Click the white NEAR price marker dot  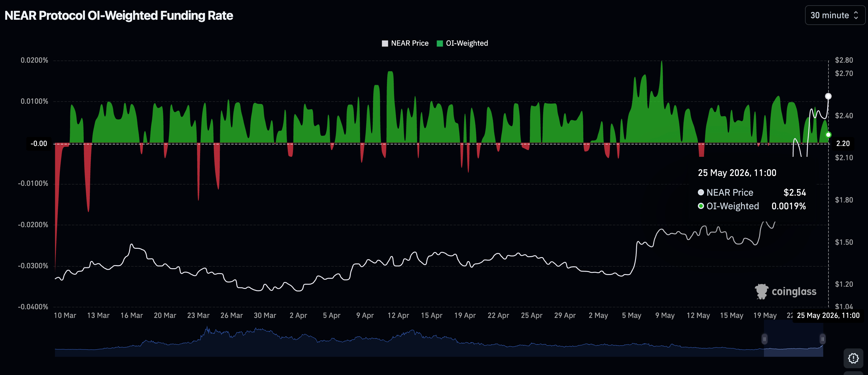828,96
